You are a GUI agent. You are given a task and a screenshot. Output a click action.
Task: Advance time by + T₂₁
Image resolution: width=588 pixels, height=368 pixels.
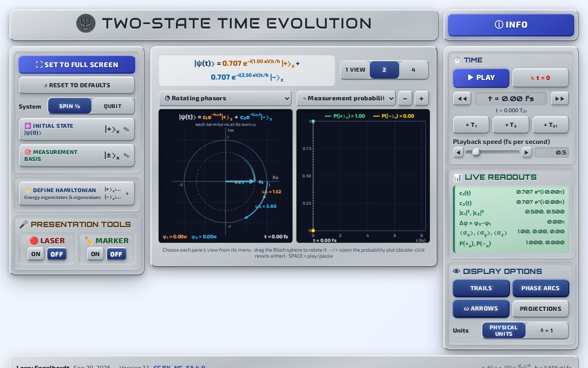(551, 125)
